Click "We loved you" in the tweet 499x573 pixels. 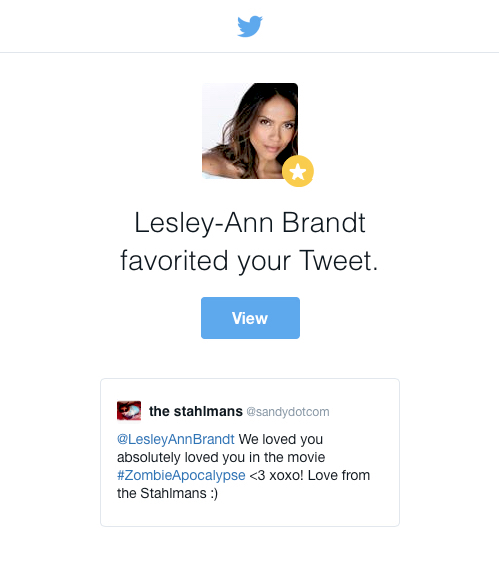(x=281, y=439)
